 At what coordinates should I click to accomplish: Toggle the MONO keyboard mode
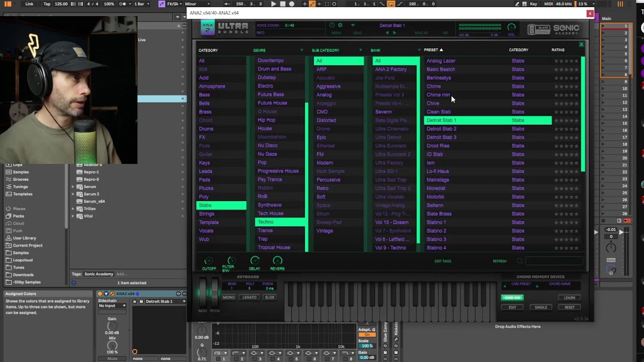point(228,297)
